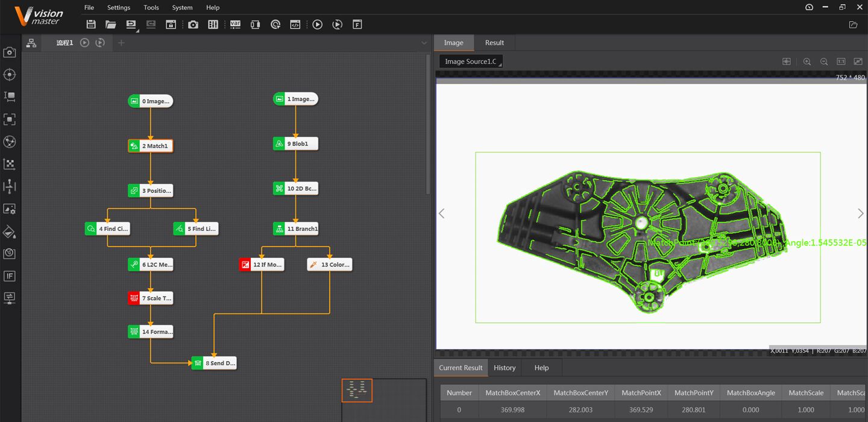Open the code script editor toolbar icon

tap(295, 24)
